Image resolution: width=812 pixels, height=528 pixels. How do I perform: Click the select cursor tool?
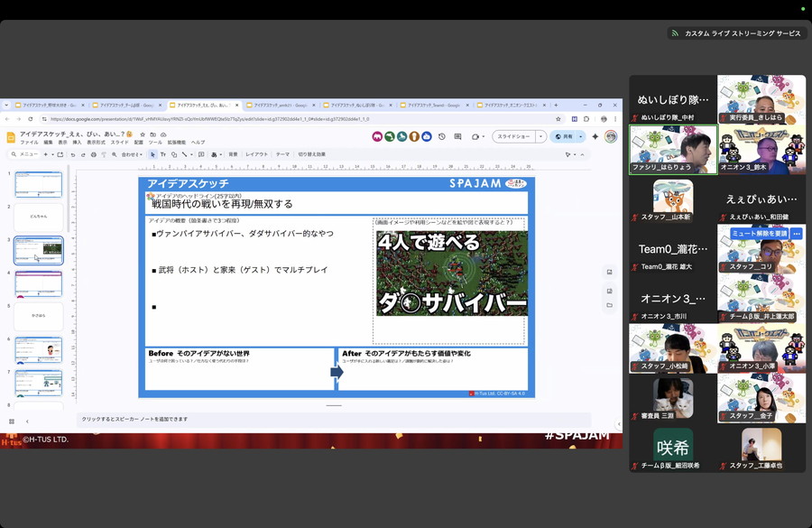[x=152, y=154]
